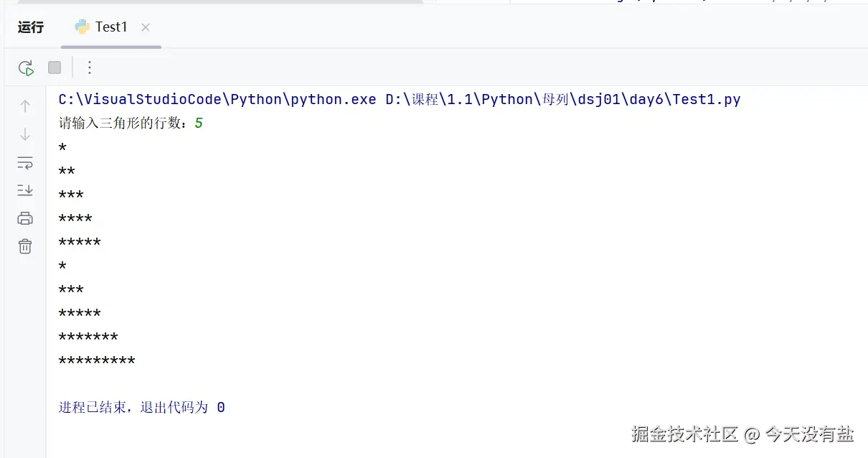Print the console output
Viewport: 868px width, 458px height.
pos(25,218)
